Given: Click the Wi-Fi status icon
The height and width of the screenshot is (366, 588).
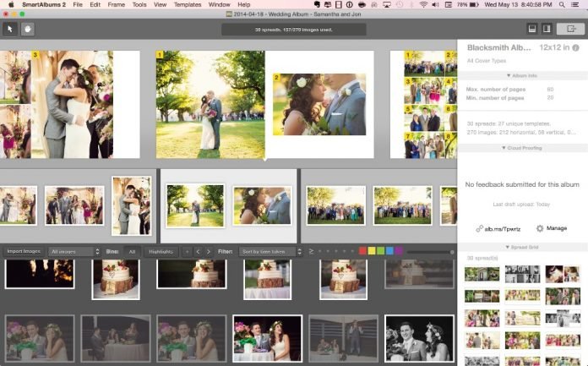Looking at the screenshot, I should [x=424, y=4].
